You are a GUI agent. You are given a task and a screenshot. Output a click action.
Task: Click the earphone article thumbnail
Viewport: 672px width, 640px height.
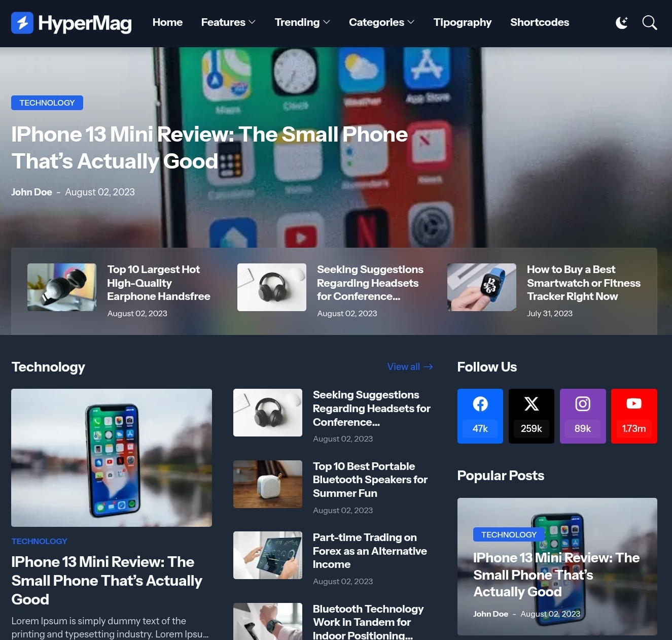(62, 287)
